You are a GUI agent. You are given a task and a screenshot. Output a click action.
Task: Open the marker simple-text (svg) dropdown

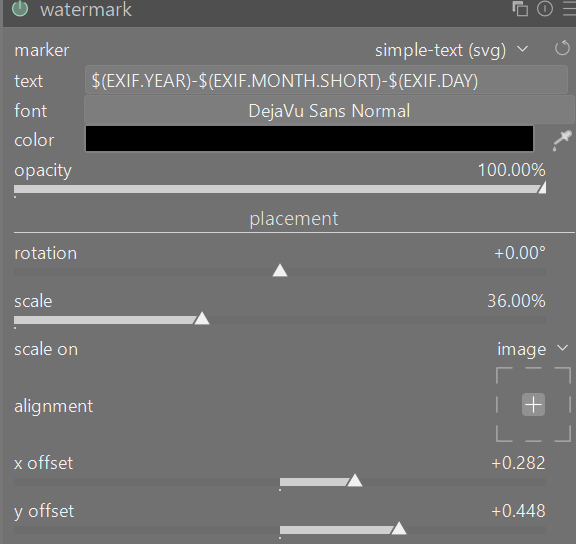451,50
